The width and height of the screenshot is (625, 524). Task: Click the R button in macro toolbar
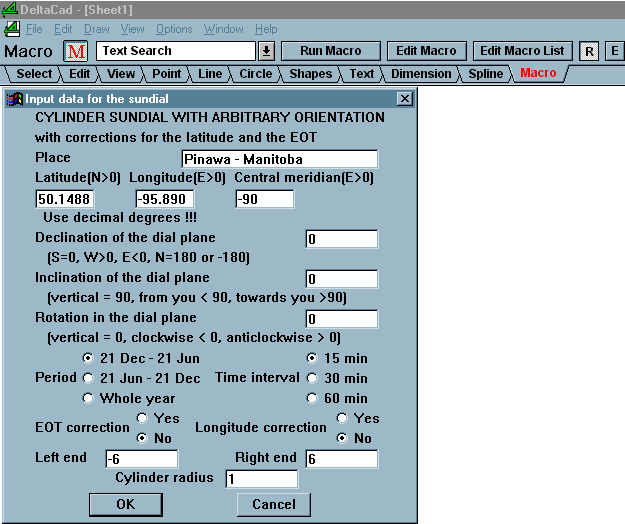point(589,51)
